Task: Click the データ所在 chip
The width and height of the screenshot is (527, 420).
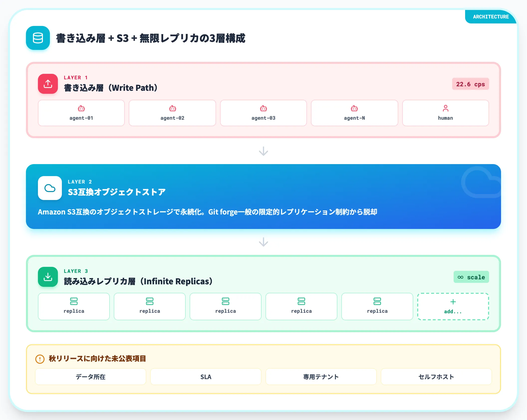Action: tap(91, 377)
